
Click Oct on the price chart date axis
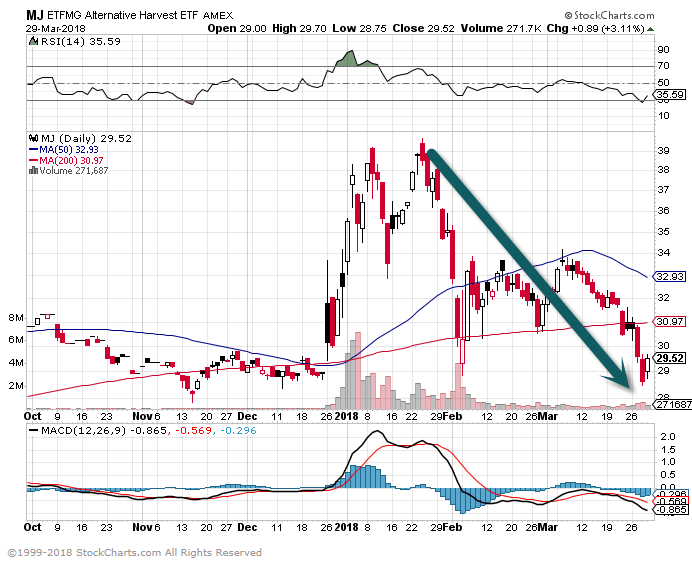point(32,416)
